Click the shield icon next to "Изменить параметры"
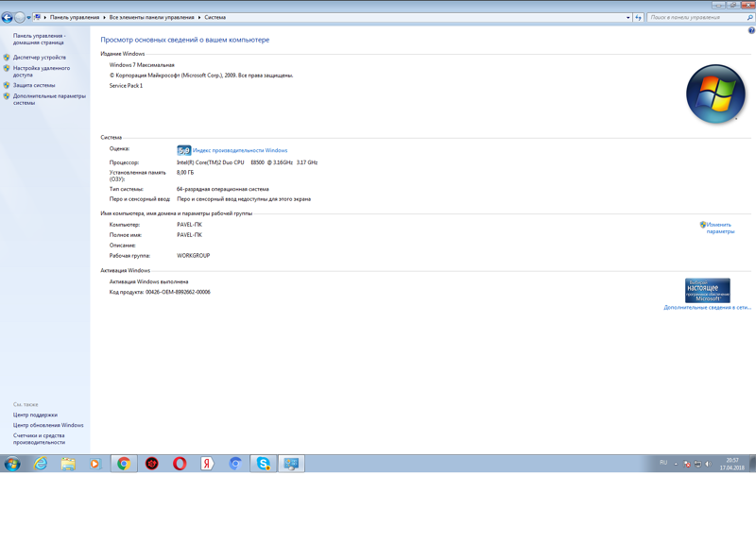The width and height of the screenshot is (756, 543). pyautogui.click(x=702, y=225)
